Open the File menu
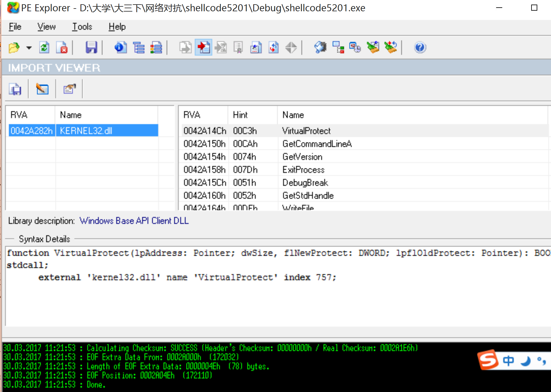 pyautogui.click(x=15, y=27)
